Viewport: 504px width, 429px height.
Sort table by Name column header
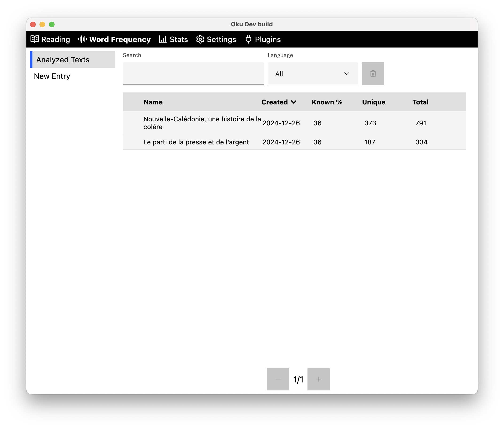click(x=153, y=102)
